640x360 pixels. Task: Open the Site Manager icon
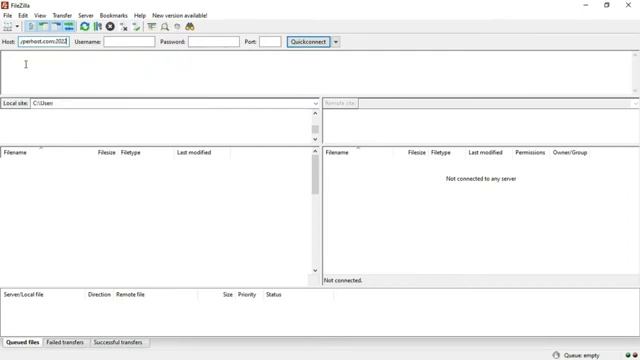tap(7, 27)
